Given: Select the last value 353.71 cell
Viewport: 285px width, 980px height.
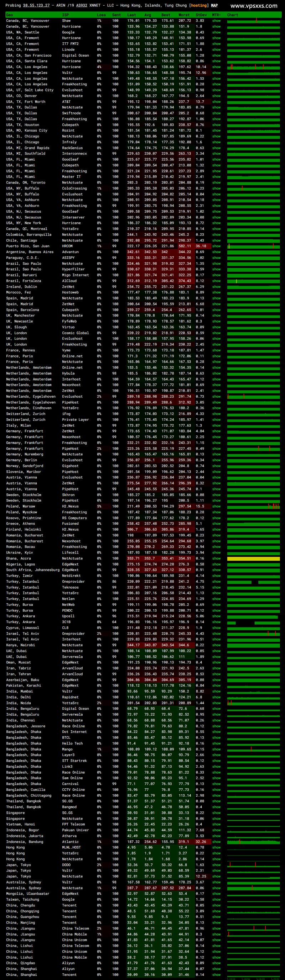Looking at the screenshot, I should 133,558.
